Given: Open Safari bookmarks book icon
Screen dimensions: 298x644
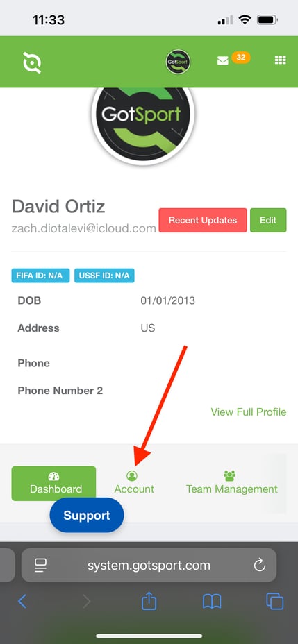Looking at the screenshot, I should pyautogui.click(x=212, y=602).
